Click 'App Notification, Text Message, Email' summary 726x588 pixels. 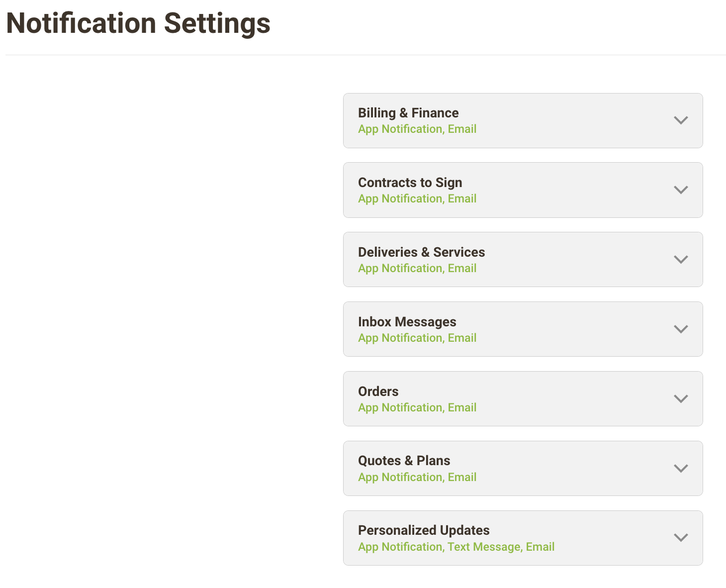tap(456, 547)
